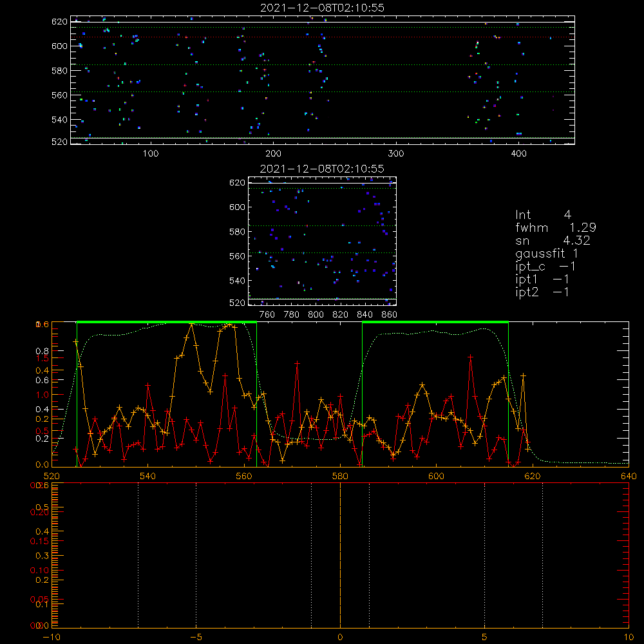Select the 'gaussfit 1' status line
This screenshot has height=644, width=644.
coord(547,254)
